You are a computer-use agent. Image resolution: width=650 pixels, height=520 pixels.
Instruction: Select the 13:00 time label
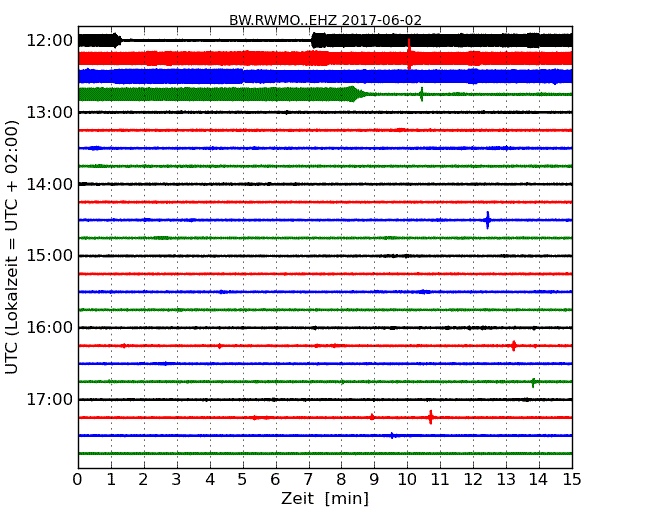(49, 112)
